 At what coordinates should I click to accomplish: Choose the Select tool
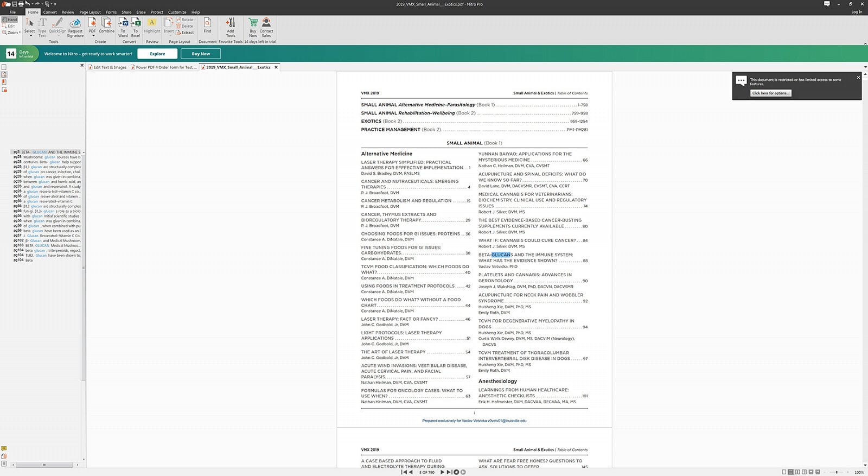29,25
